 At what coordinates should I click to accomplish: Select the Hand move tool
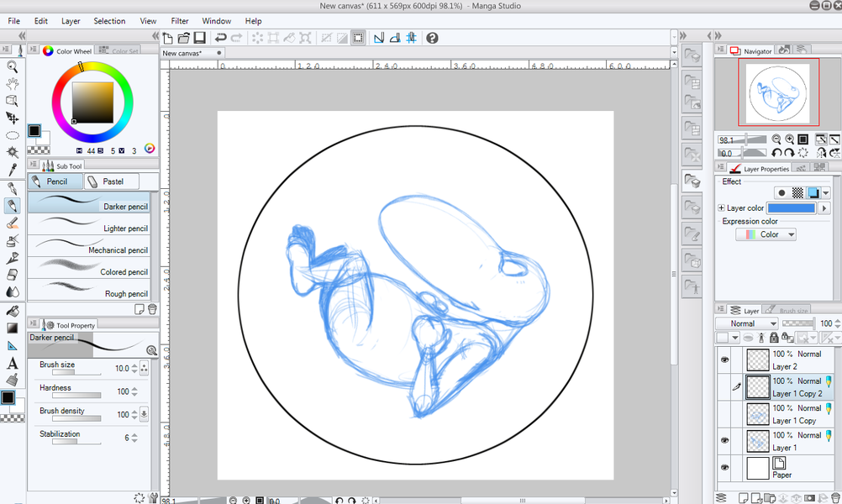[x=13, y=84]
